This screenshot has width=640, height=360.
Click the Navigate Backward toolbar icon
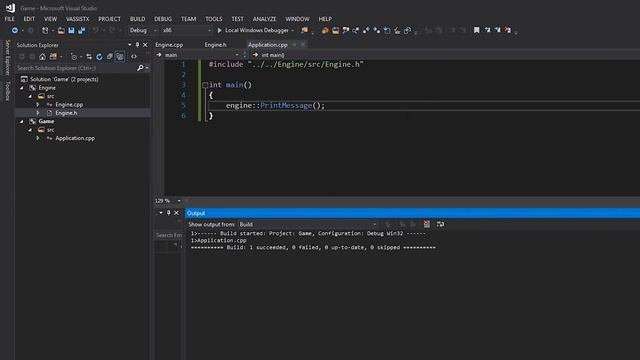click(x=15, y=30)
